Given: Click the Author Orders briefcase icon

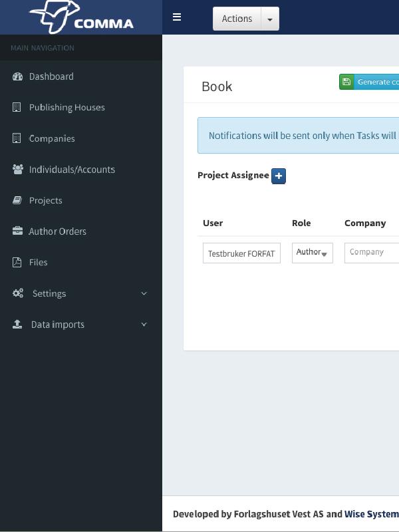Looking at the screenshot, I should pyautogui.click(x=17, y=231).
